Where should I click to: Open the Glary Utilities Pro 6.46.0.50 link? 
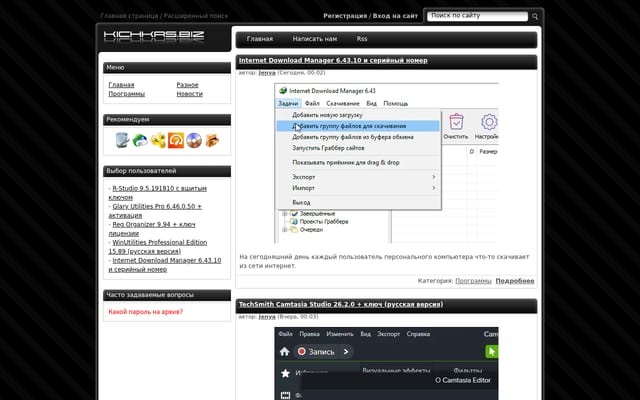tap(155, 211)
